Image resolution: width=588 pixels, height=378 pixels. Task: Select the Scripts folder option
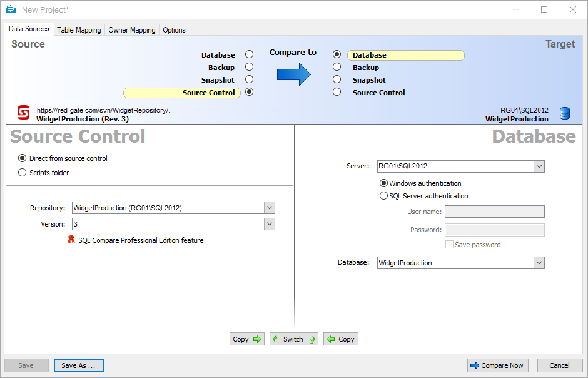pos(23,173)
